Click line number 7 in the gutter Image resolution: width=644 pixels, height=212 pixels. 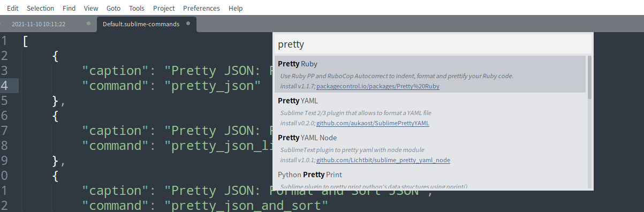point(4,130)
